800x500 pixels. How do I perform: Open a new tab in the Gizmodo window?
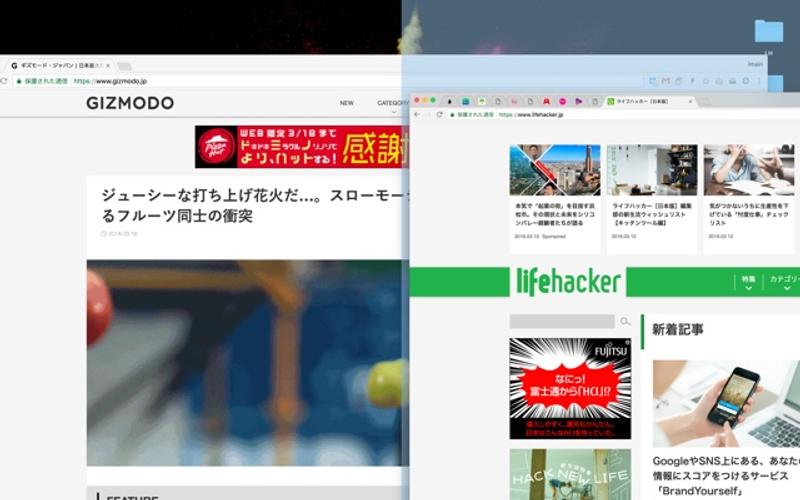pyautogui.click(x=124, y=66)
